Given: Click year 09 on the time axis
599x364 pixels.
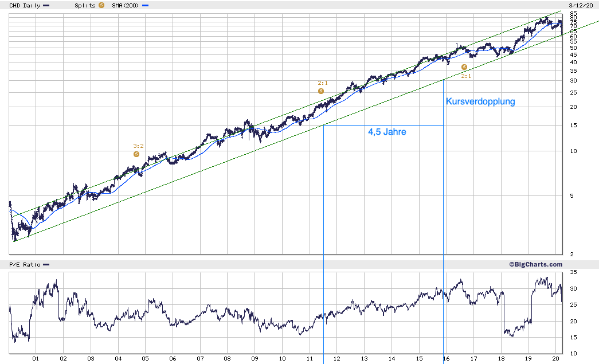Looking at the screenshot, I should [255, 359].
